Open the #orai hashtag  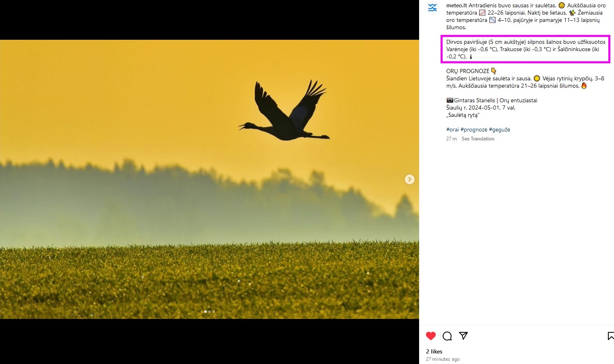(x=452, y=130)
